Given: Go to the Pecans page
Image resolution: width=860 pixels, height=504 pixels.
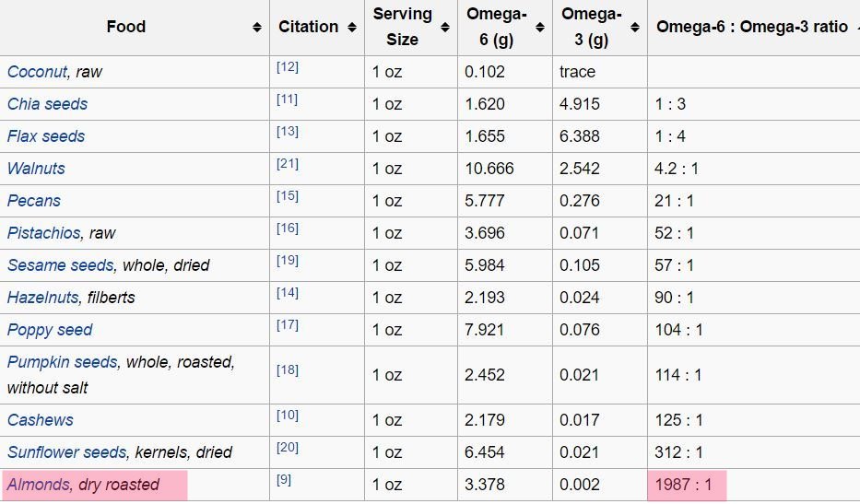Looking at the screenshot, I should click(33, 201).
